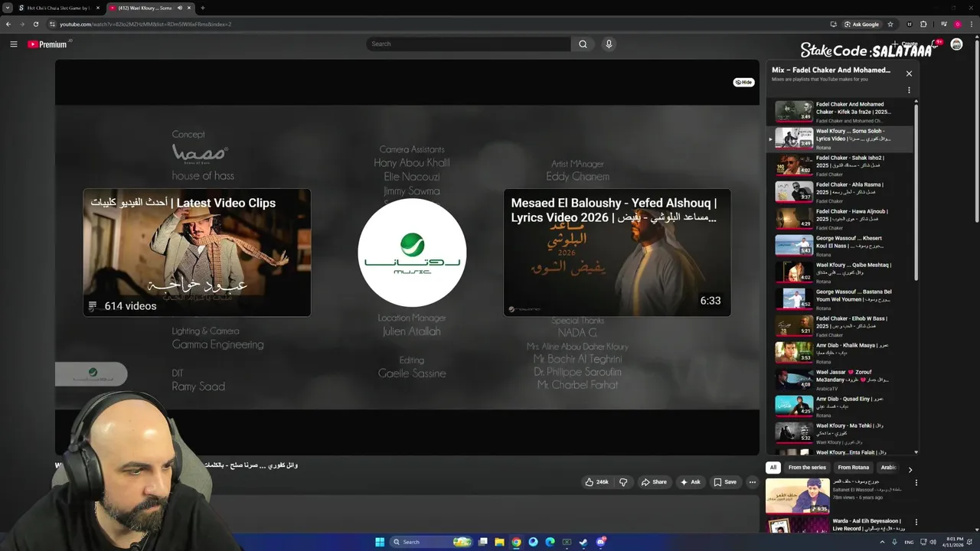Like the video with the thumbs-up 246k button

596,482
